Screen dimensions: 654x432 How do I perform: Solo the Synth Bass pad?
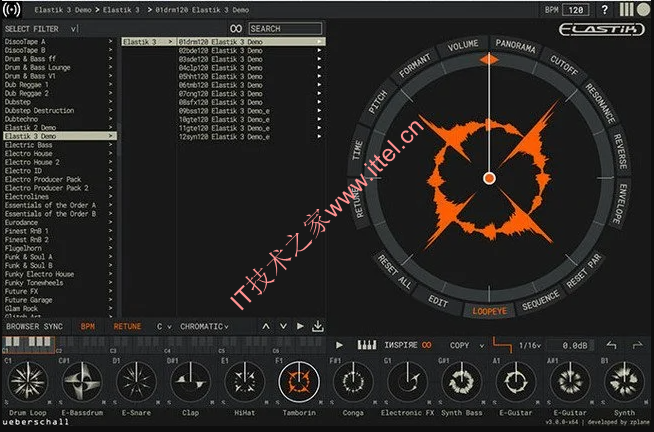click(440, 402)
